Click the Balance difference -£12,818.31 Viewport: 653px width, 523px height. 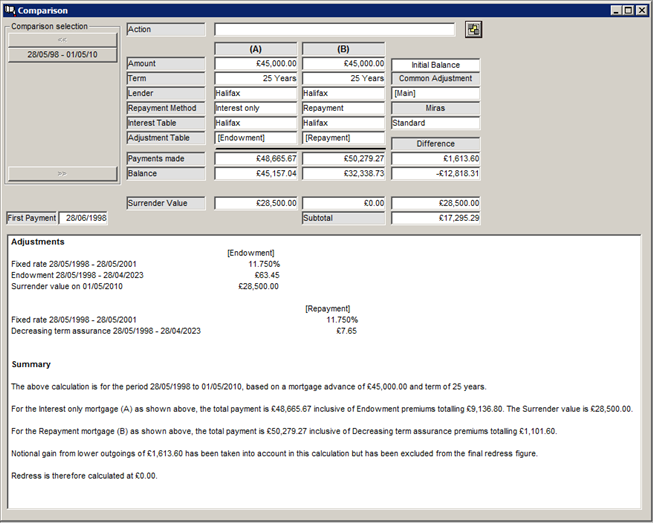point(436,174)
